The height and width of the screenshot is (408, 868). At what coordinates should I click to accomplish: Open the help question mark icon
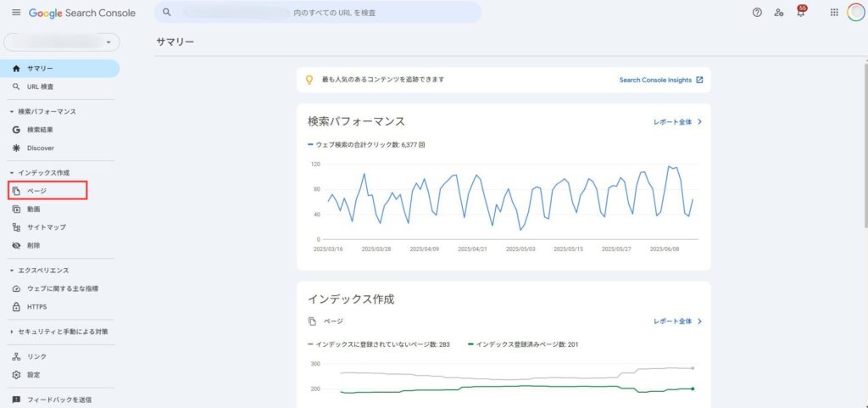[x=757, y=12]
